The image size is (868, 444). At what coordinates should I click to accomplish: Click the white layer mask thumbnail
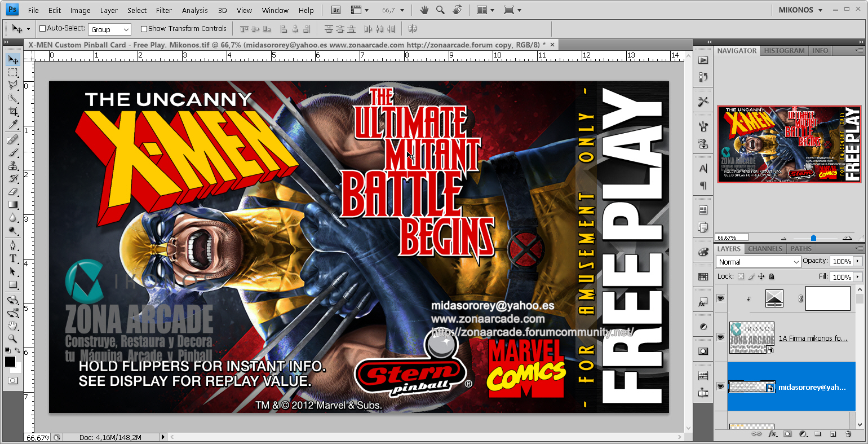[x=827, y=298]
